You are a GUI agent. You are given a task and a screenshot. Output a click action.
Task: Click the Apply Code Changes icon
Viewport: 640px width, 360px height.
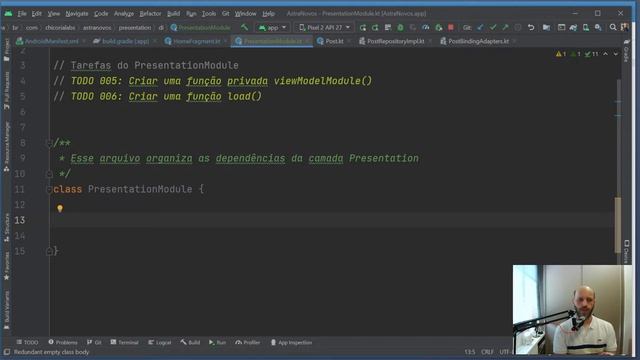(x=388, y=27)
